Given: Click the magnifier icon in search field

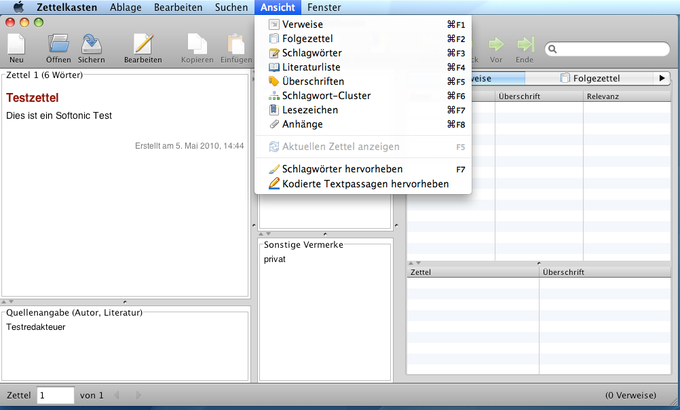Looking at the screenshot, I should tap(552, 49).
